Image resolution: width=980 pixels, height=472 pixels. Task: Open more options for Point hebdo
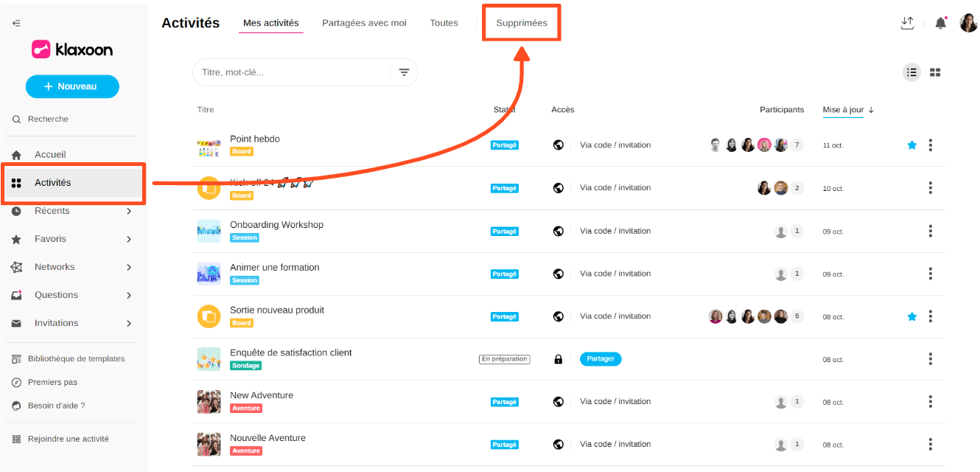pyautogui.click(x=930, y=145)
